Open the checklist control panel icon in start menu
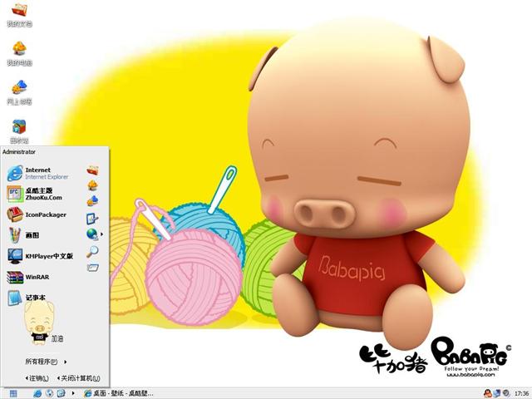This screenshot has width=532, height=399. pos(92,219)
